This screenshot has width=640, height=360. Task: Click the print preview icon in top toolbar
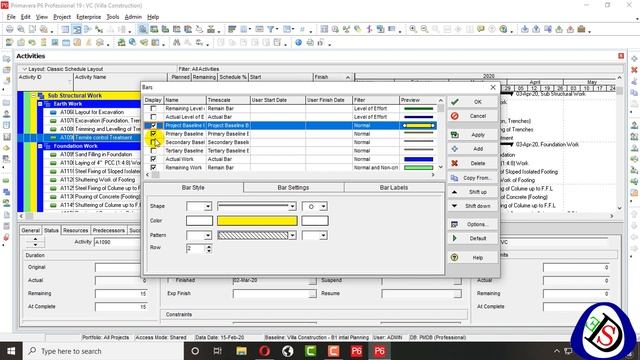coord(21,29)
